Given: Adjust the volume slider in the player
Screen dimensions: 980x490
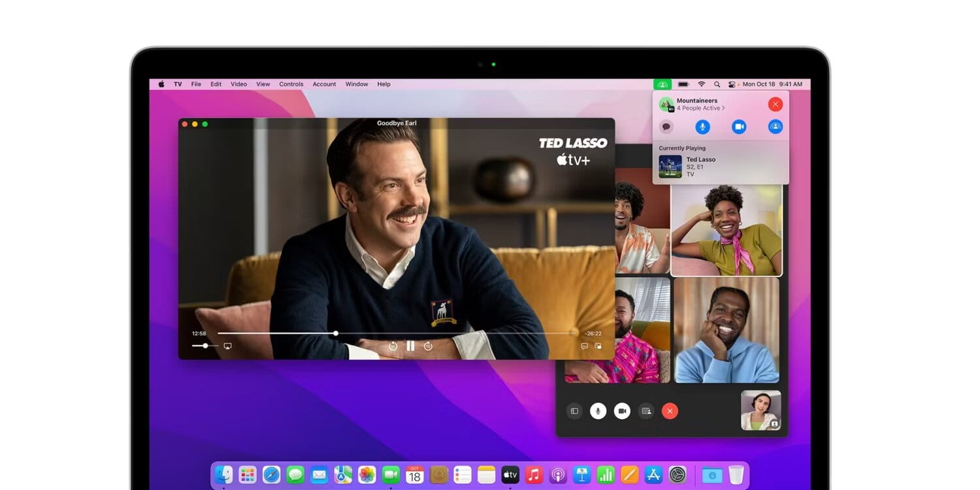Looking at the screenshot, I should 204,346.
